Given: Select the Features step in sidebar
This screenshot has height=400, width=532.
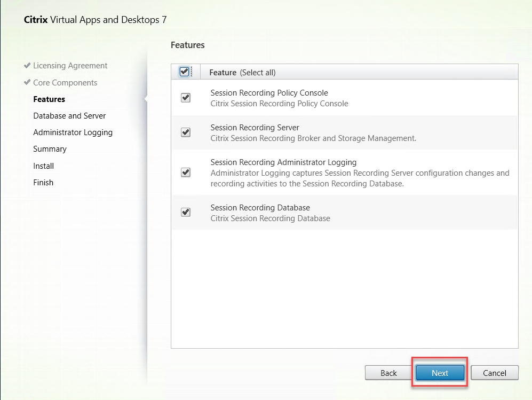Looking at the screenshot, I should coord(49,99).
